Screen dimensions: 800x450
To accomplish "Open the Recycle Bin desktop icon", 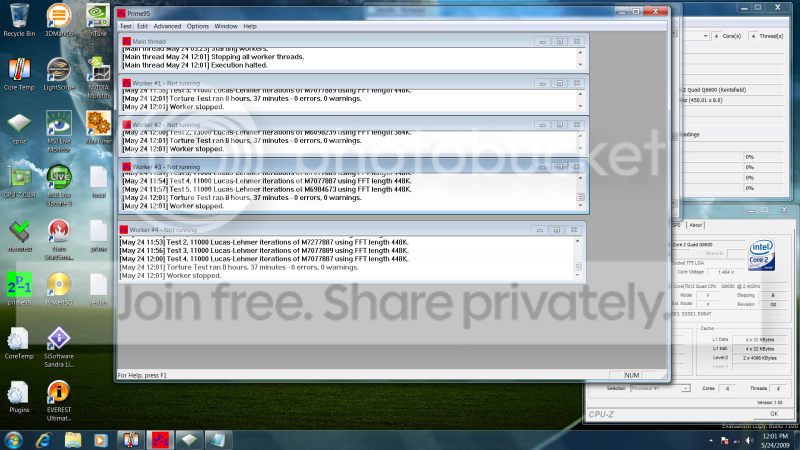I will point(19,19).
